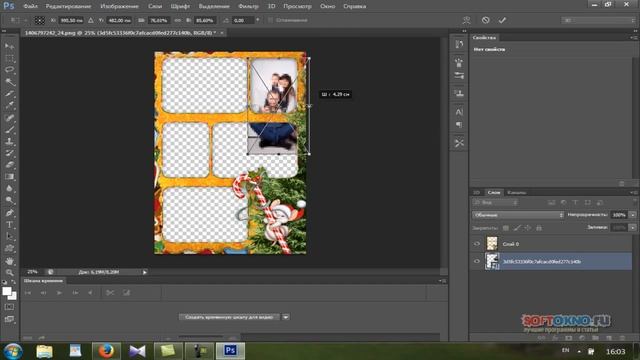This screenshot has height=360, width=640.
Task: Click the background color swatch
Action: pyautogui.click(x=13, y=296)
